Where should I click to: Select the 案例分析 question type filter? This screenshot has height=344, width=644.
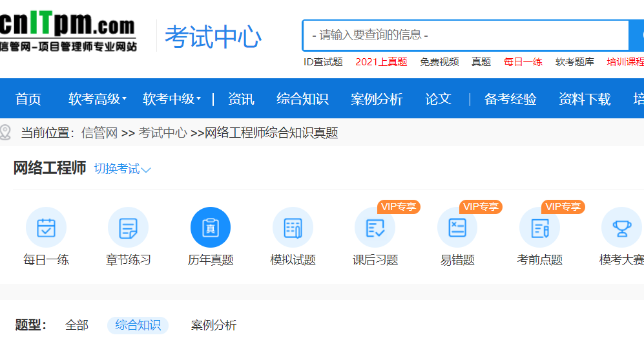(214, 325)
